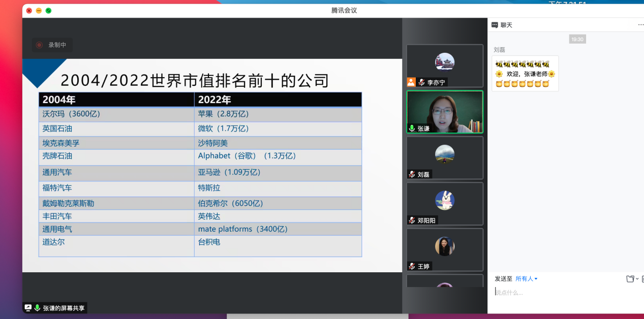The image size is (644, 319).
Task: Click the welcome message bubble from 刘磊
Action: click(x=525, y=74)
